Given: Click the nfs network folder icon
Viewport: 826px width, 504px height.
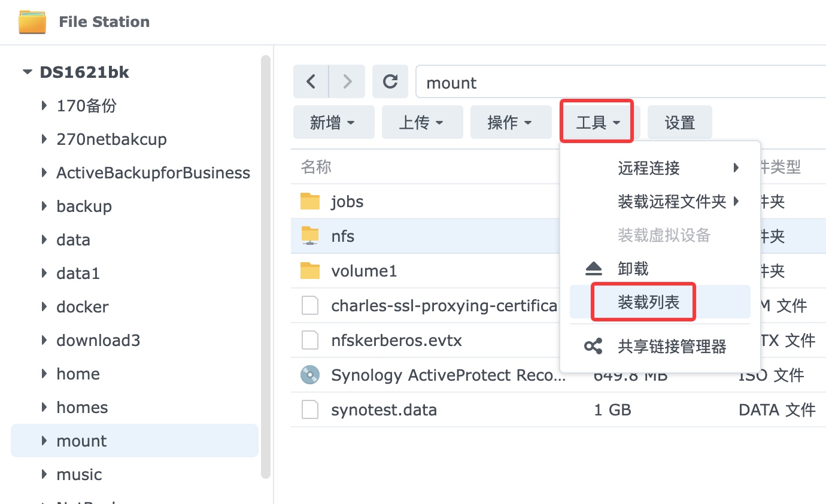Looking at the screenshot, I should click(310, 236).
